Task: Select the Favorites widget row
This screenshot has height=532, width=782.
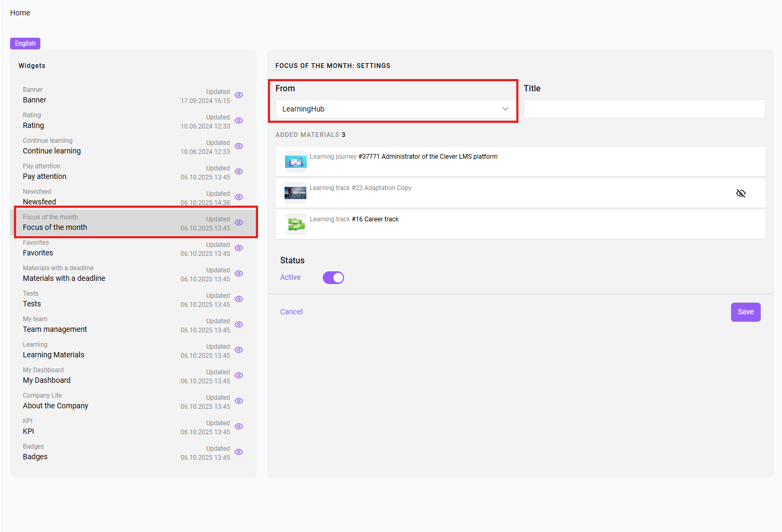Action: click(133, 248)
